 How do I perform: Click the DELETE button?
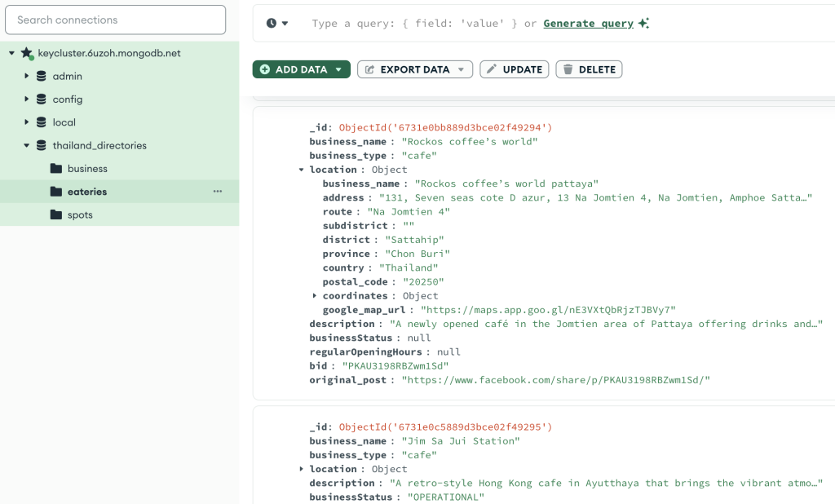coord(589,69)
